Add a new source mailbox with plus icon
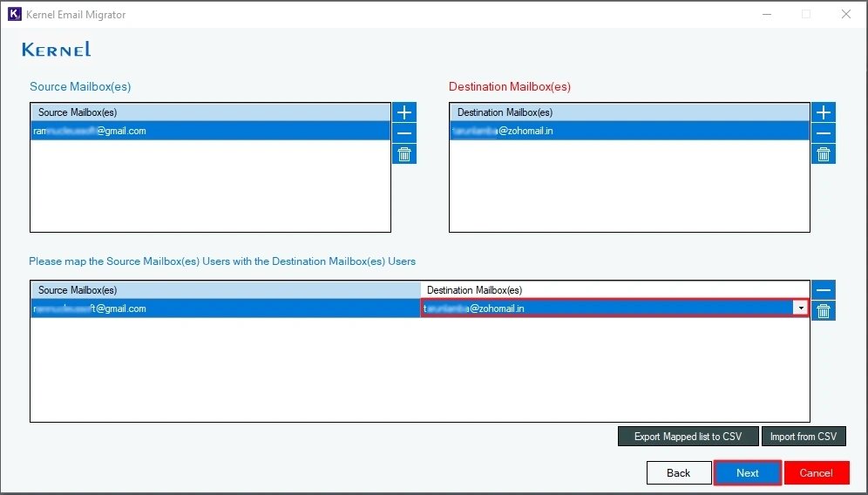 point(404,112)
